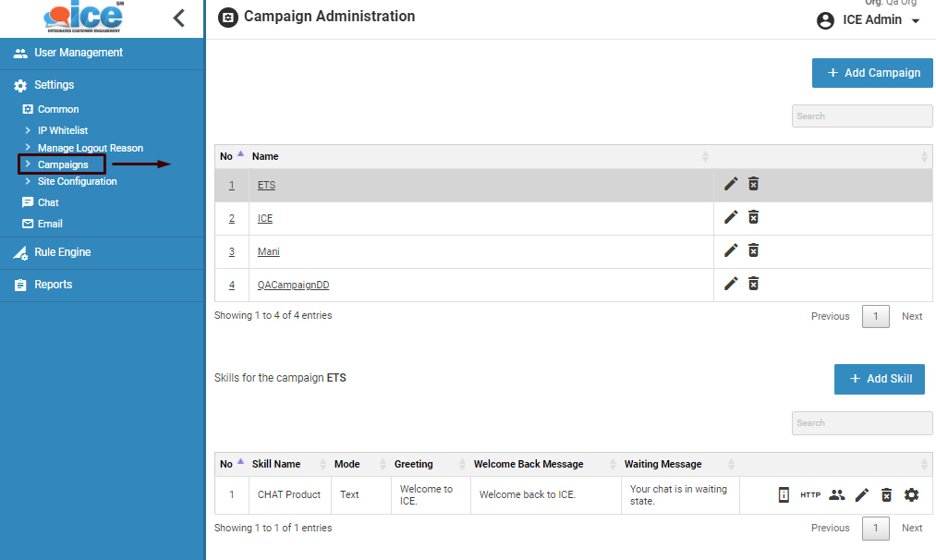Collapse the sidebar with the left chevron
This screenshot has height=560, width=936.
tap(179, 18)
